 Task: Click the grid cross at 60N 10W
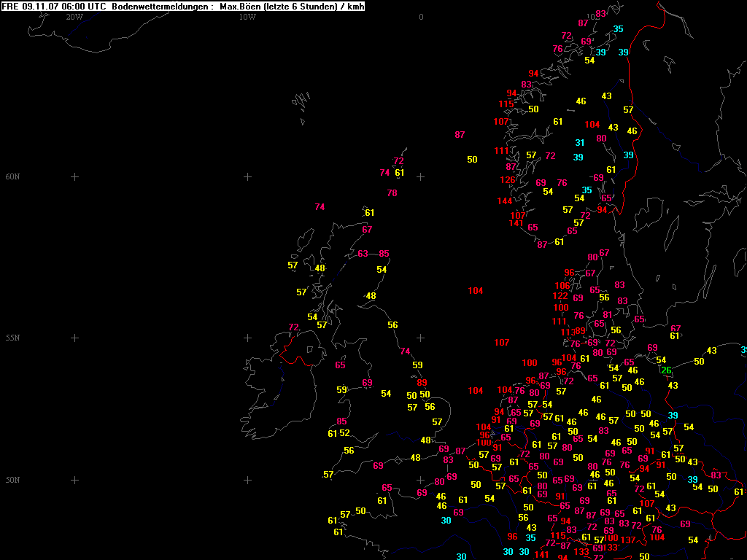pos(247,176)
